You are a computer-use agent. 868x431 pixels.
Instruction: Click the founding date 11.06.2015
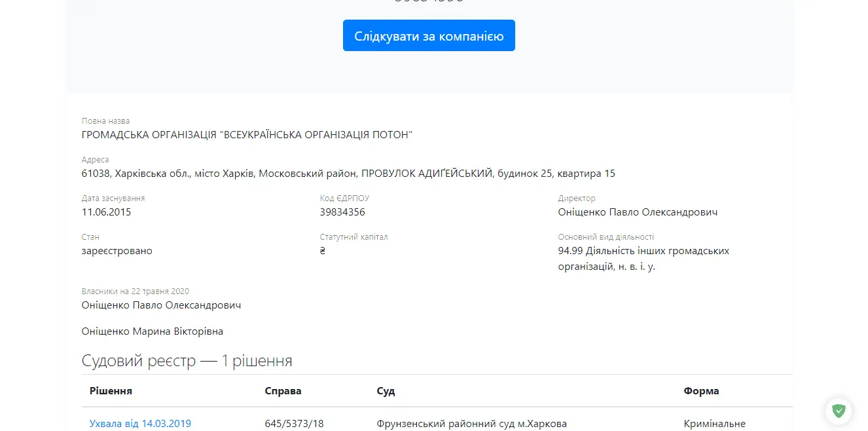[106, 212]
